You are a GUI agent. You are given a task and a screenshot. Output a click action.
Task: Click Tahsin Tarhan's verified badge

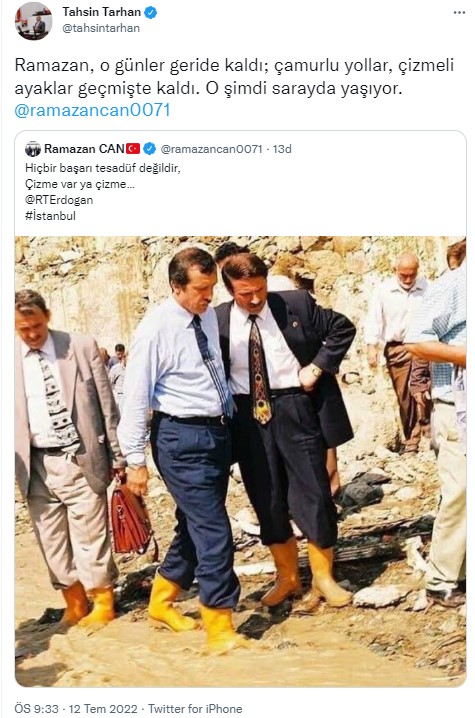coord(151,12)
